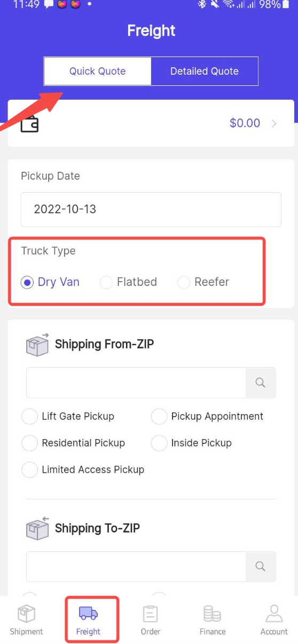This screenshot has width=298, height=644.
Task: Expand wallet details chevron arrow
Action: click(274, 124)
